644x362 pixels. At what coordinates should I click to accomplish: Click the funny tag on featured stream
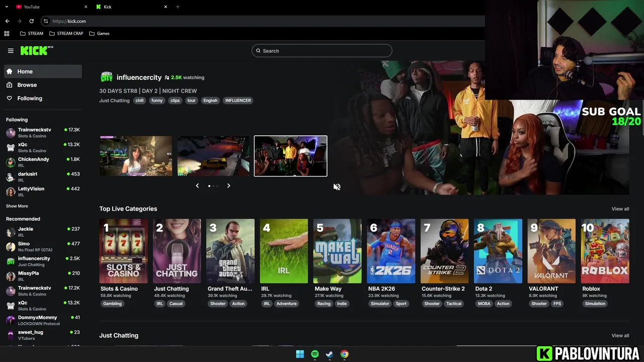tap(157, 101)
